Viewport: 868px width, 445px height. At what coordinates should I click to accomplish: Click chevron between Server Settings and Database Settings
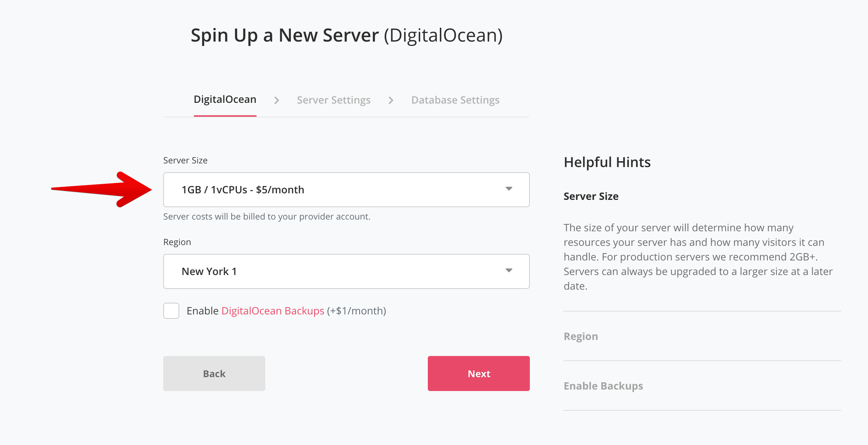pyautogui.click(x=391, y=100)
